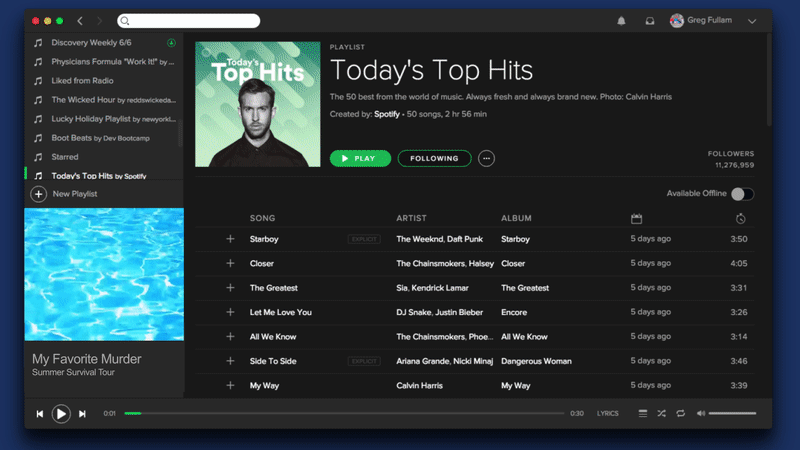This screenshot has width=800, height=450.
Task: Go forward with the right chevron
Action: click(99, 21)
